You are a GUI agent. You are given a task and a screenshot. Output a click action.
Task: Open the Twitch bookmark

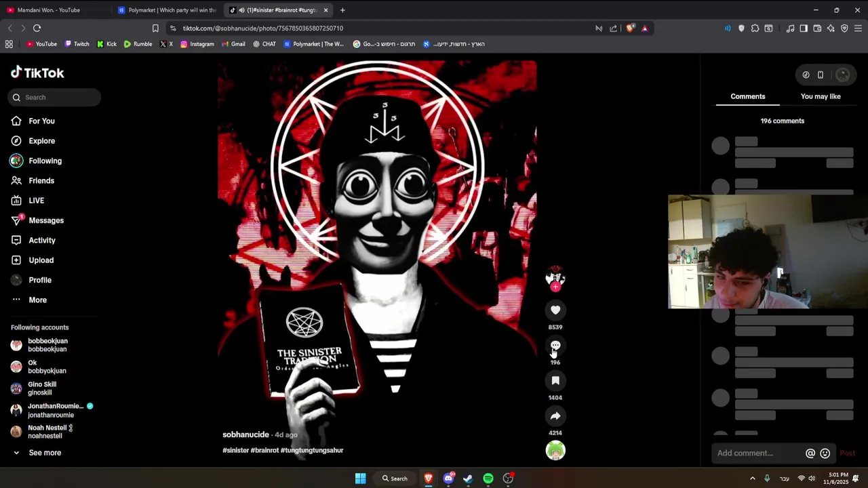(77, 44)
